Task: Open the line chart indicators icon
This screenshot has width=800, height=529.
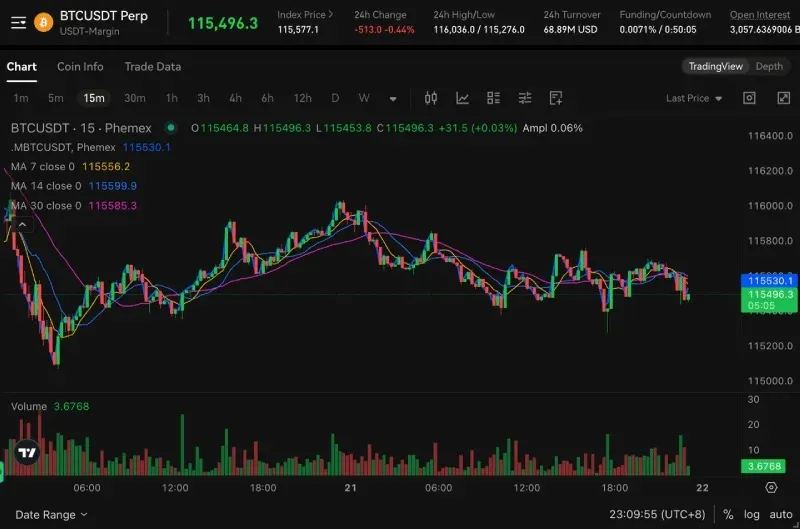Action: pyautogui.click(x=462, y=98)
